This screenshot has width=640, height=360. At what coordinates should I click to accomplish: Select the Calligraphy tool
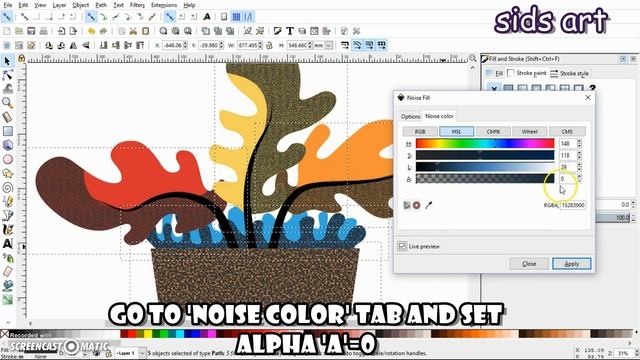pos(7,229)
